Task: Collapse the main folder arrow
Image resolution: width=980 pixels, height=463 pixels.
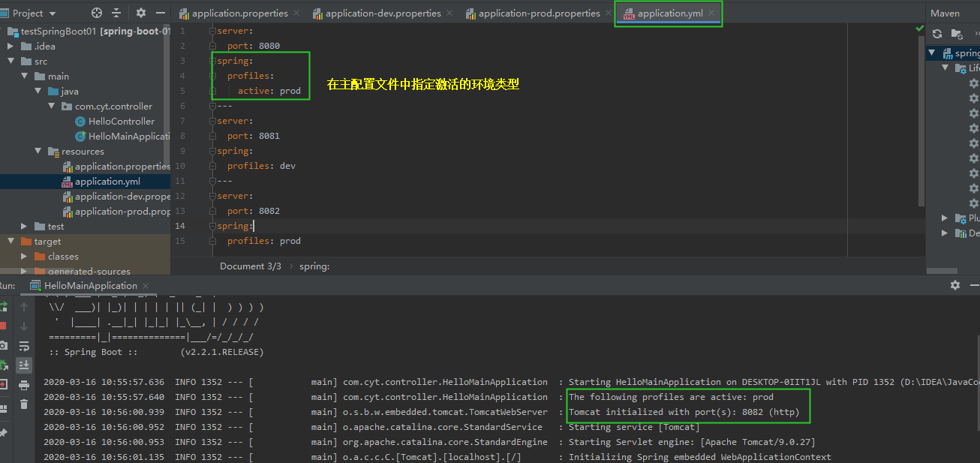Action: [x=25, y=76]
